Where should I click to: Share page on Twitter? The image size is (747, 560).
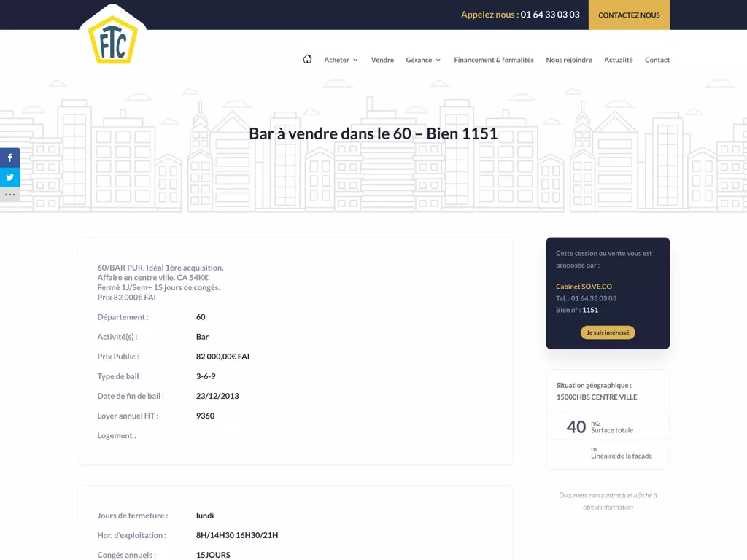point(10,176)
